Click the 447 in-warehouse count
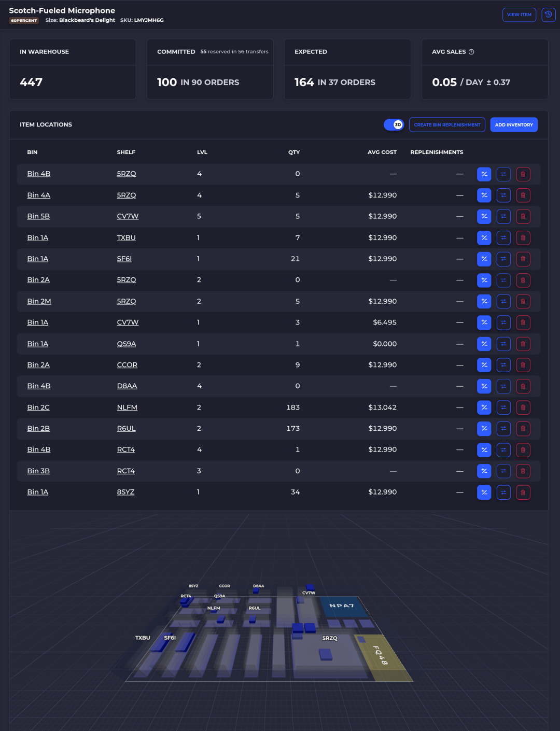The height and width of the screenshot is (731, 560). point(31,82)
